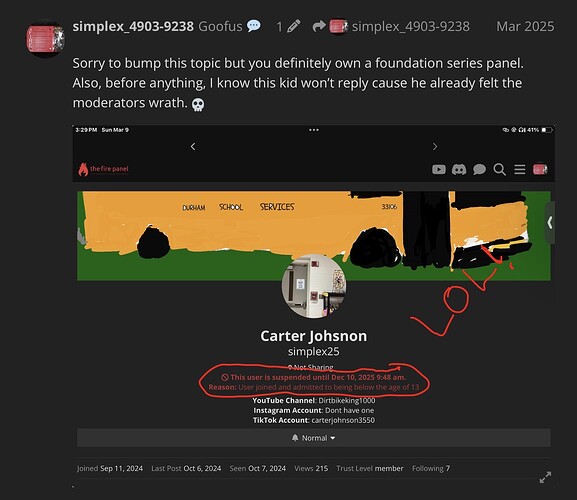
Task: Expand the image with the arrows icon
Action: pyautogui.click(x=545, y=477)
